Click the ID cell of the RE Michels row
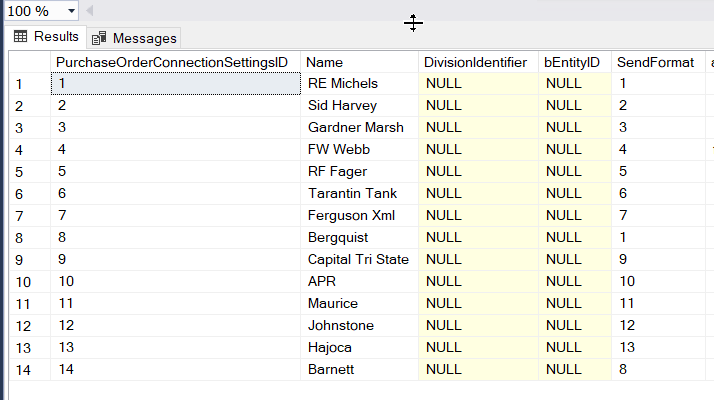Screen dimensions: 714x400 (x=175, y=83)
